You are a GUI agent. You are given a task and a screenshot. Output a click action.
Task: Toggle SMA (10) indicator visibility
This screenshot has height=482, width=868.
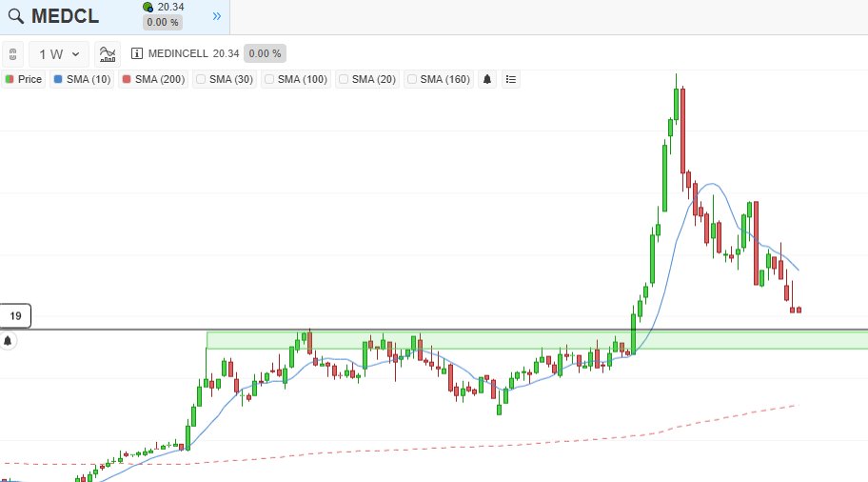tap(82, 79)
